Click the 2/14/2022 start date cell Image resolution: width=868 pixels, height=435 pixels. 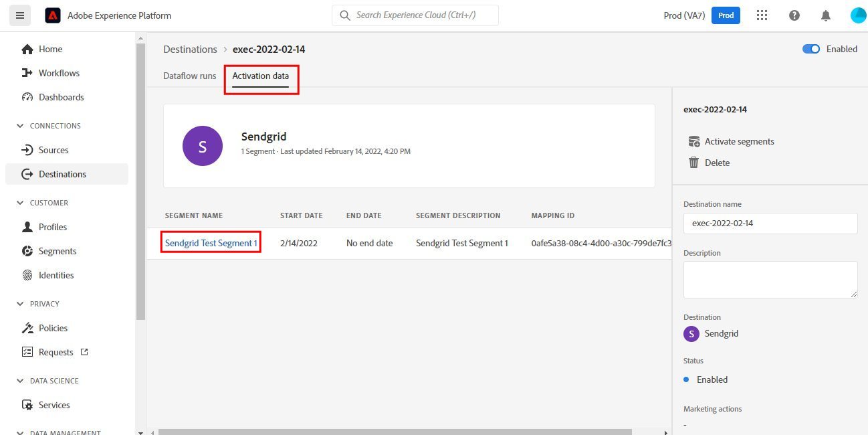[x=299, y=243]
